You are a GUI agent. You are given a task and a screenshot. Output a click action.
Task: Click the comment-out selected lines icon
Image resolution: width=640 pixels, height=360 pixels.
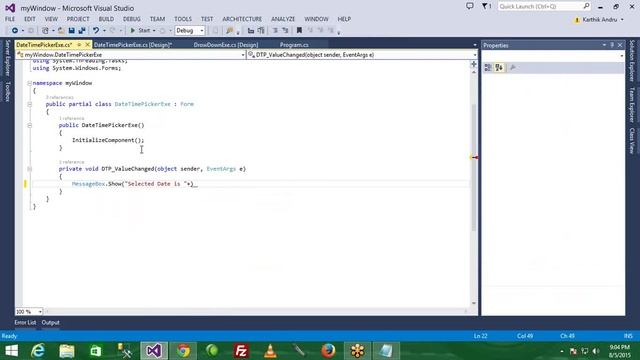[275, 31]
